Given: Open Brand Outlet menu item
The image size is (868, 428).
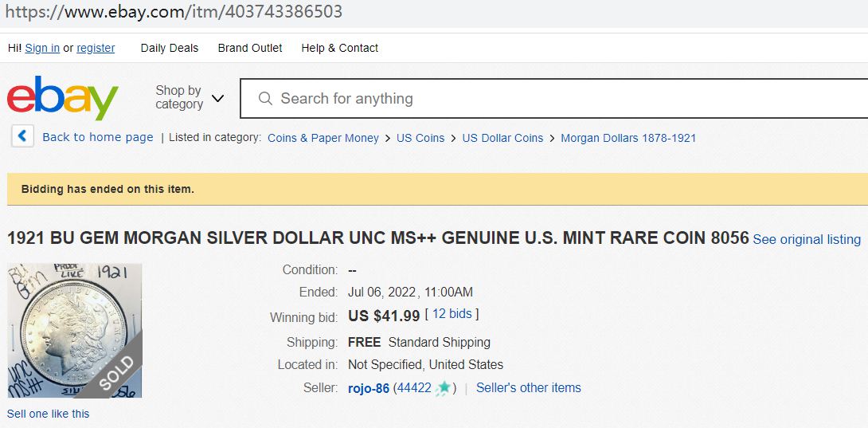Looking at the screenshot, I should (250, 48).
